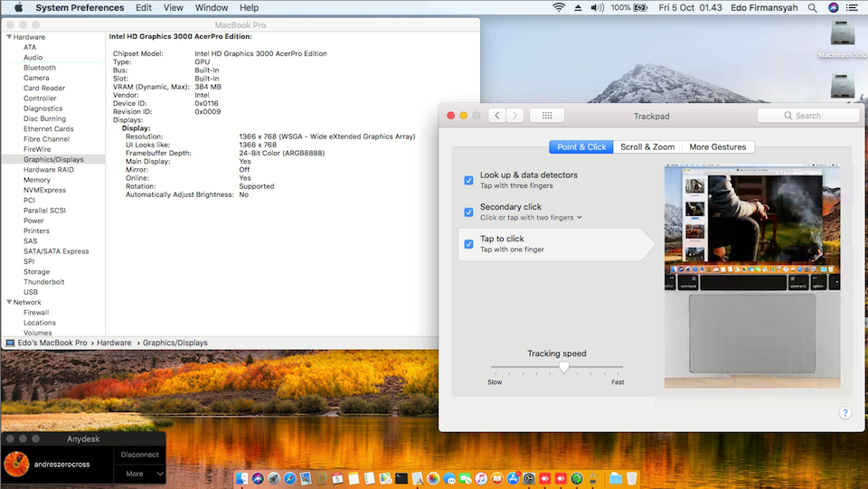868x489 pixels.
Task: Open Reminders app in the Dock
Action: click(369, 478)
